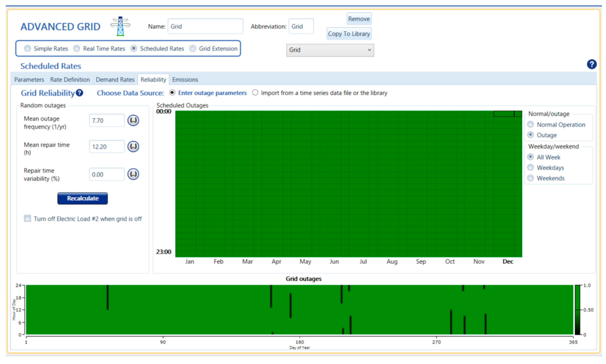This screenshot has width=606, height=364.
Task: Click the Name input field
Action: pyautogui.click(x=205, y=26)
